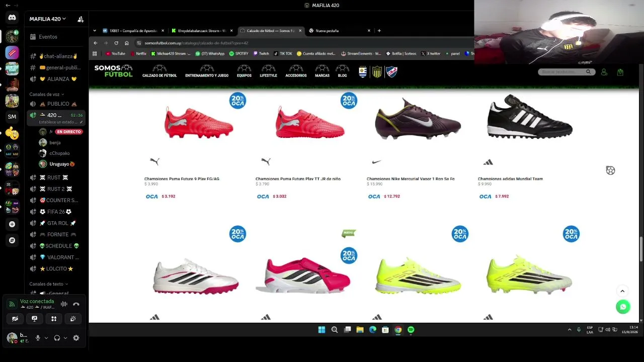Open File Explorer from stream taskbar

click(360, 330)
